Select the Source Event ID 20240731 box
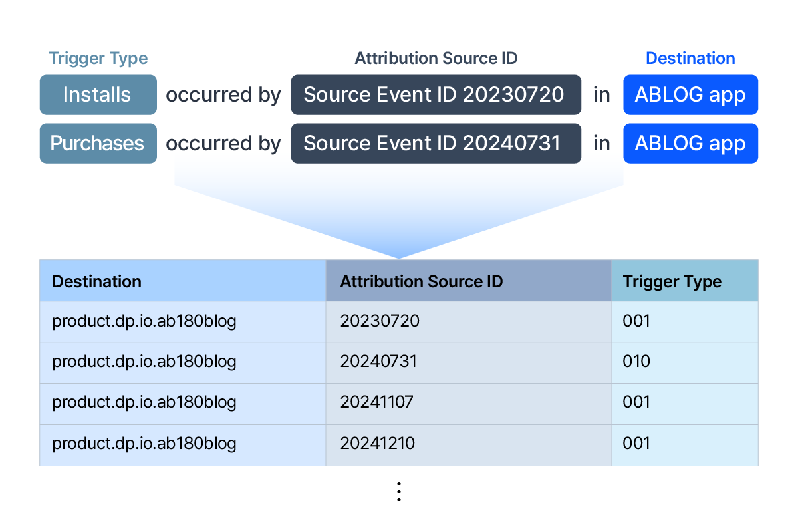 [436, 144]
